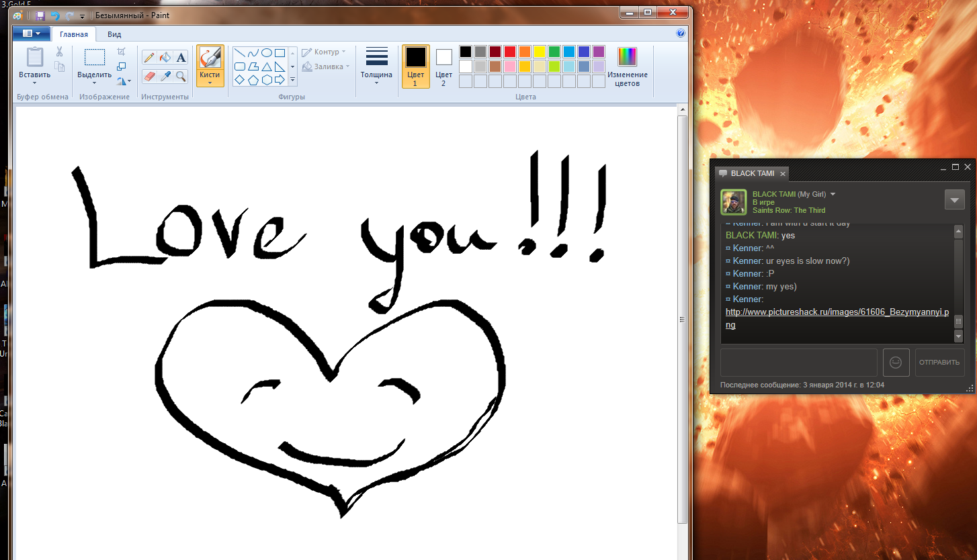Screen dimensions: 977x560
Task: Open the large dropdown button in Steam chat header
Action: pos(955,200)
